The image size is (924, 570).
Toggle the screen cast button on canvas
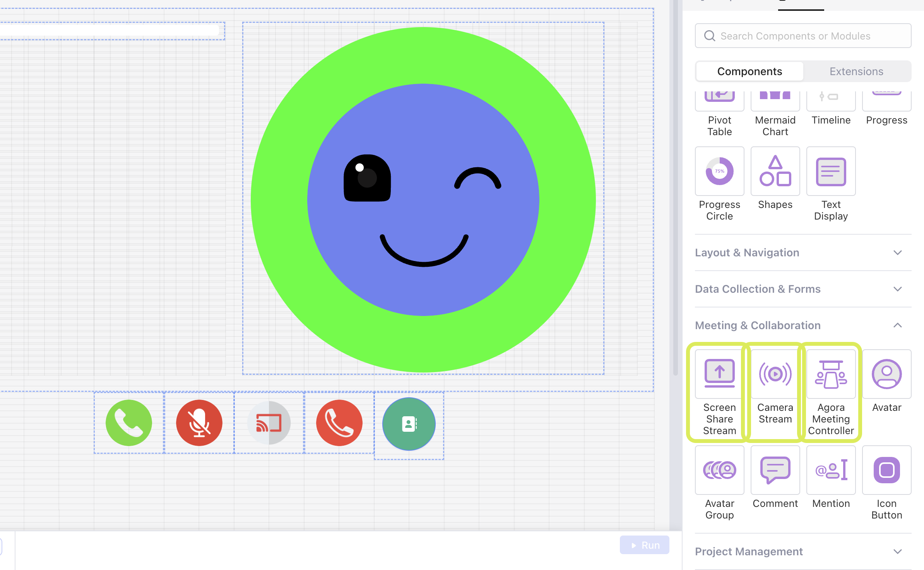pos(269,423)
